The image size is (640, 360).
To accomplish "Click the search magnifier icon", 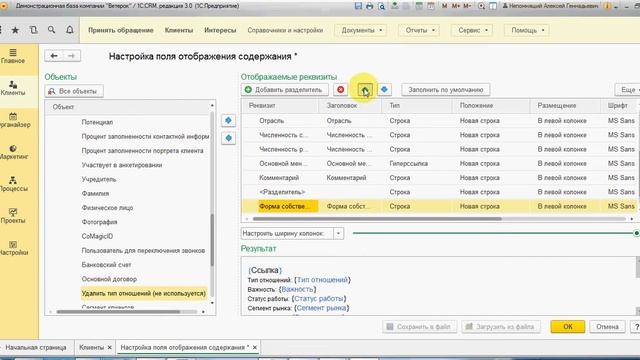I will [51, 30].
